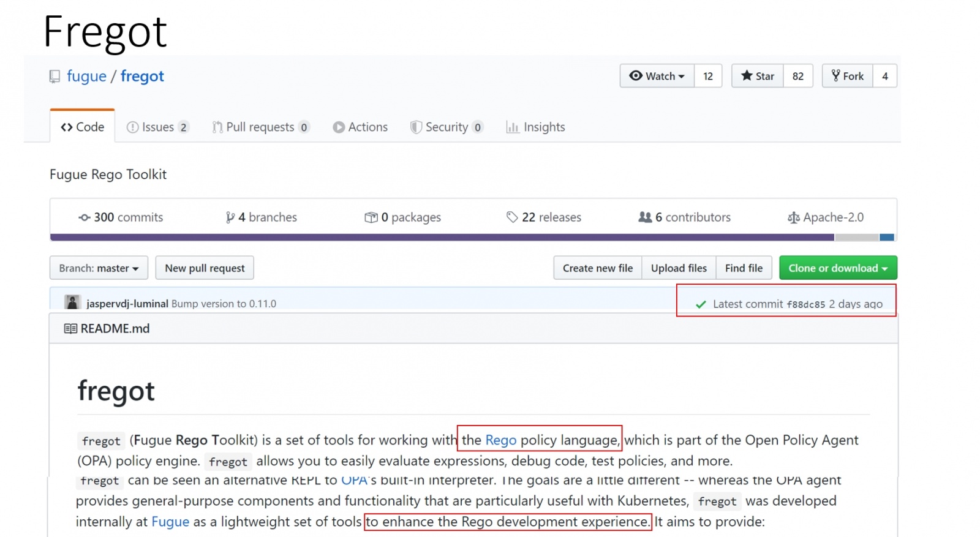Follow the Fugue link in the README
The height and width of the screenshot is (537, 980).
[x=170, y=522]
